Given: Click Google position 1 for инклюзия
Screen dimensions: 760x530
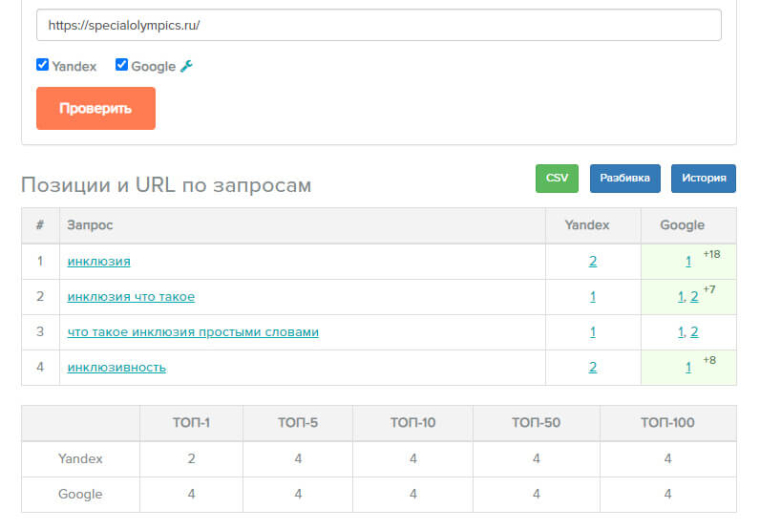Looking at the screenshot, I should pos(688,262).
